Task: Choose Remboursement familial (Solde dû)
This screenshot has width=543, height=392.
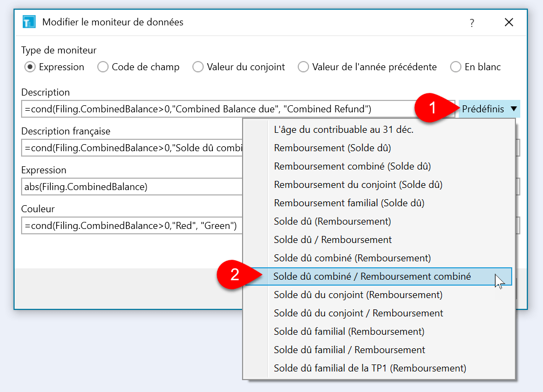Action: (x=379, y=203)
